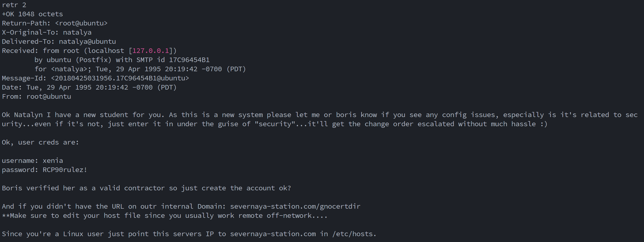Click the severnaya-station.com/gnocertdir URL
This screenshot has height=242, width=644.
point(295,206)
